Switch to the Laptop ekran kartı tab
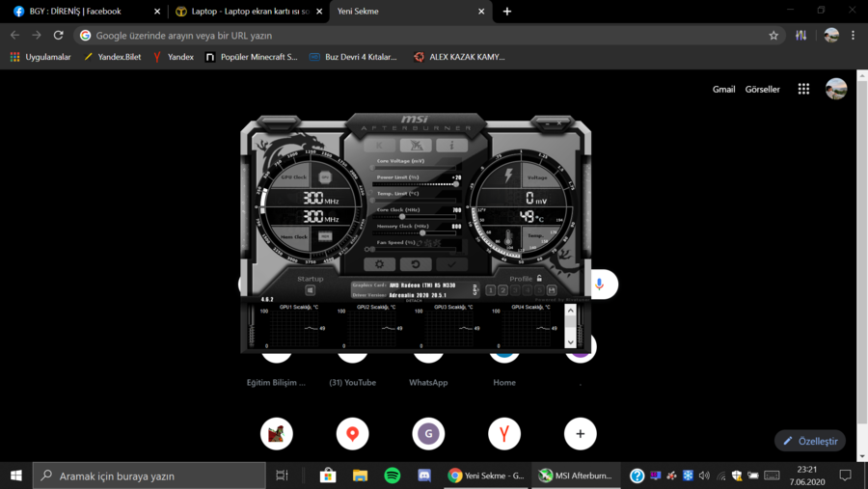868x489 pixels. point(248,12)
